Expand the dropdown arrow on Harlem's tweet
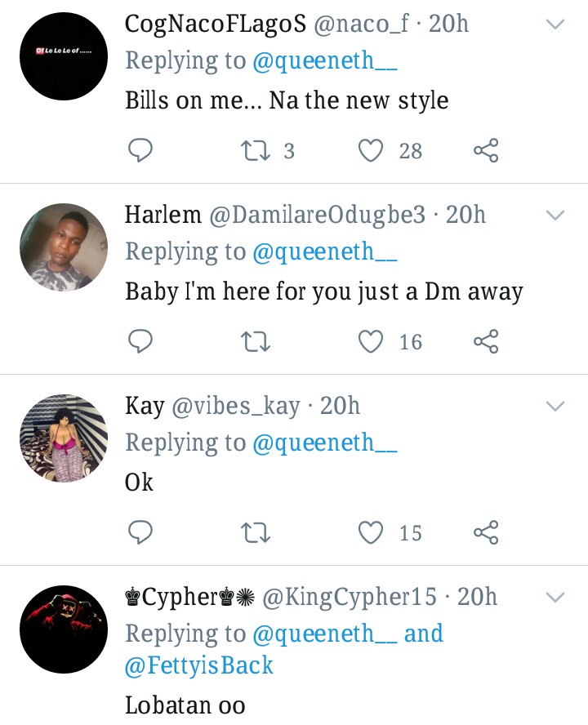588x725 pixels. click(x=555, y=216)
